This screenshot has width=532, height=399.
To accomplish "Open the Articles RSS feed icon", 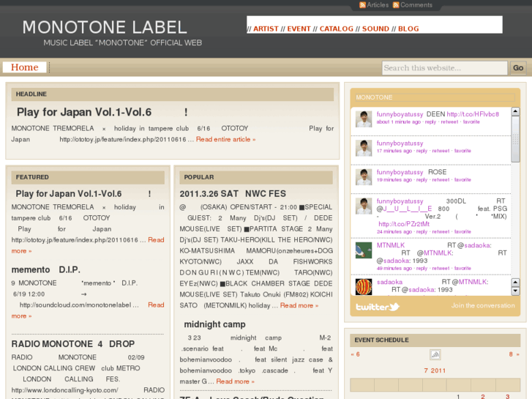I will tap(362, 5).
